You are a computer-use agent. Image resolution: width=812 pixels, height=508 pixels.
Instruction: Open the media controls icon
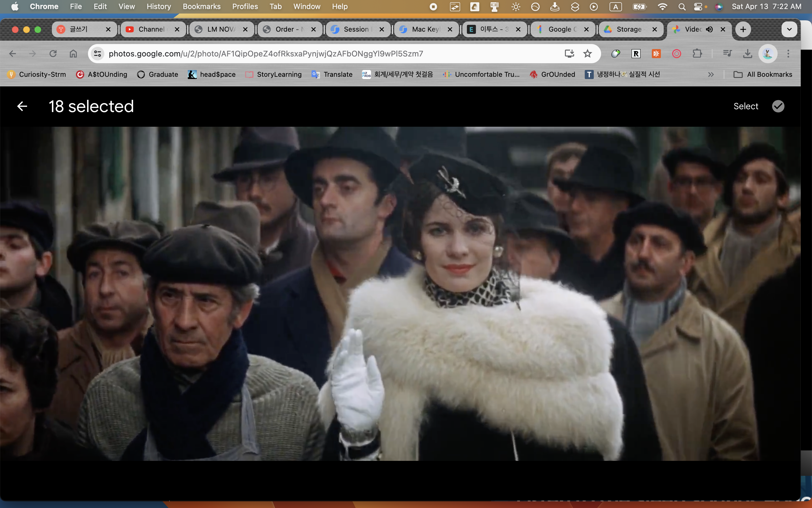pyautogui.click(x=727, y=53)
